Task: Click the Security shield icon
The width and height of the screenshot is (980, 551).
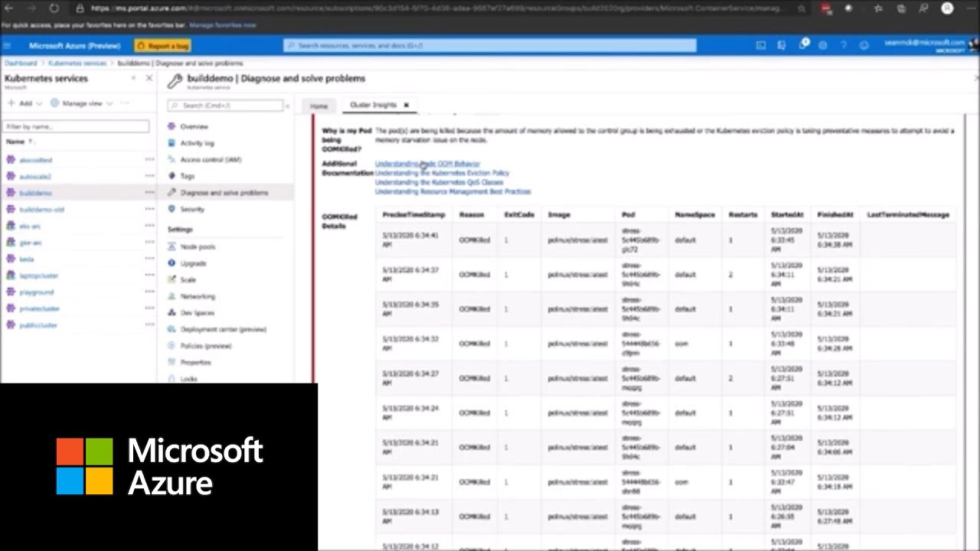Action: [172, 209]
